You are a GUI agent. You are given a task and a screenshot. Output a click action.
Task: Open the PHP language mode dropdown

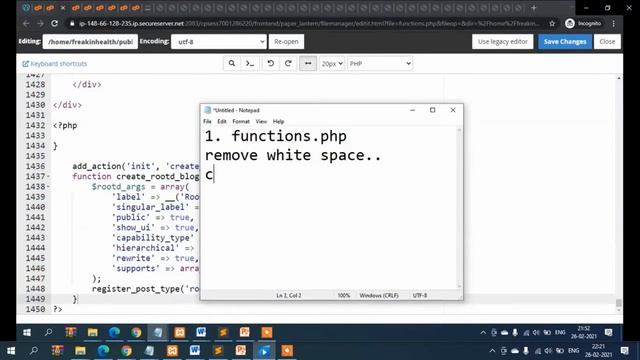pyautogui.click(x=380, y=64)
